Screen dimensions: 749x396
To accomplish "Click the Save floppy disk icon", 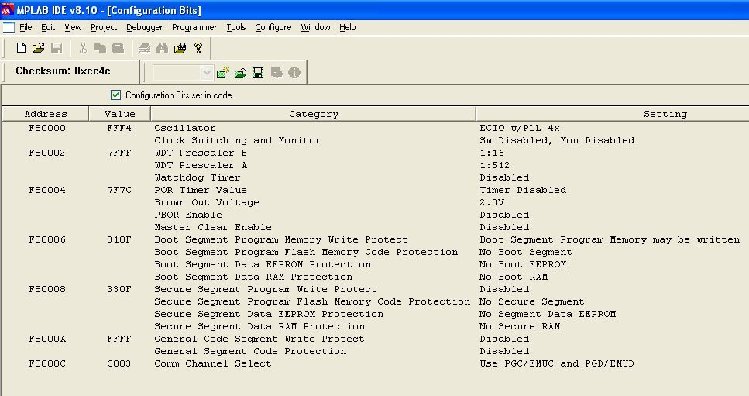I will (56, 48).
